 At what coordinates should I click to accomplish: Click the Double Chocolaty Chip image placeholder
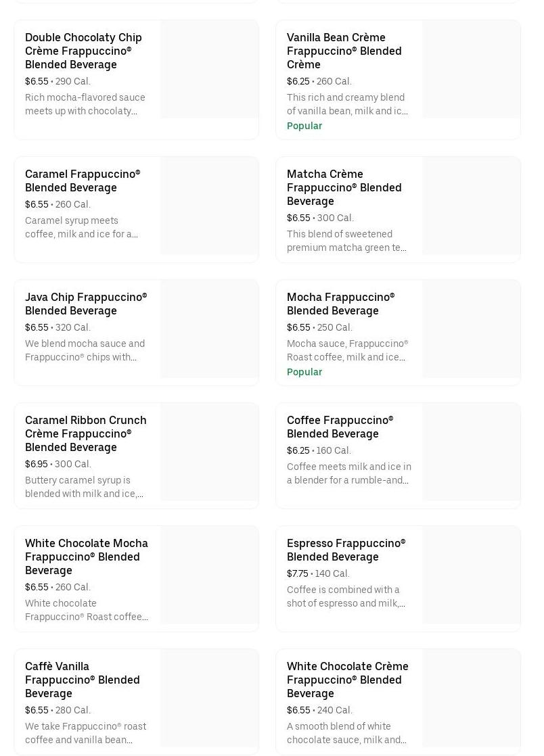(209, 70)
